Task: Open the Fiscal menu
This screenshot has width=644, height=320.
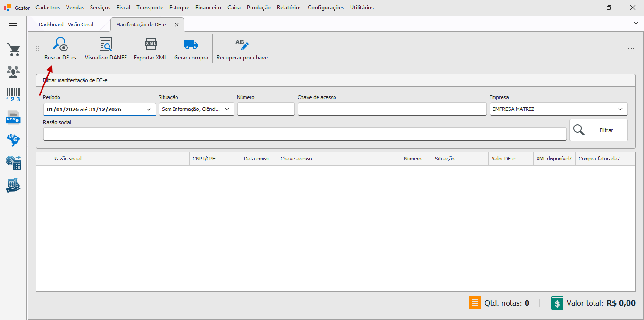Action: click(x=124, y=8)
